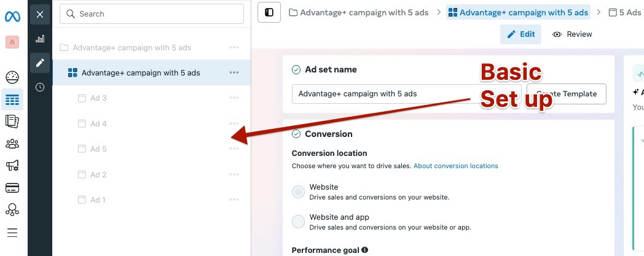The width and height of the screenshot is (644, 256).
Task: Open the Billing card icon
Action: 12,188
